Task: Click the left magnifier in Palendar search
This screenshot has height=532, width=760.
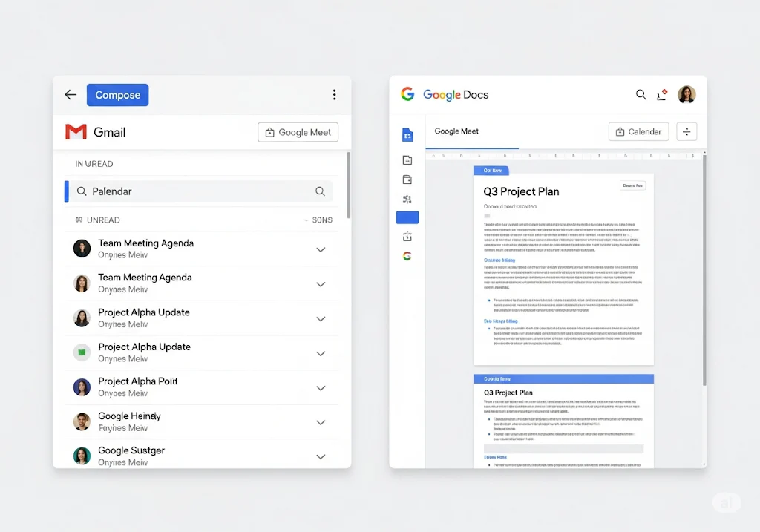Action: point(82,191)
